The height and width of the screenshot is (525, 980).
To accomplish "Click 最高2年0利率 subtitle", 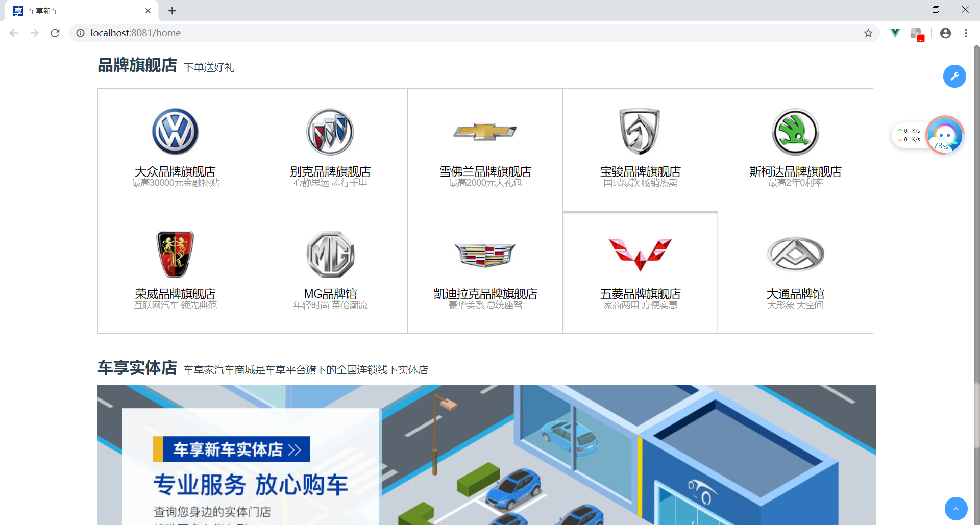I will click(x=795, y=183).
